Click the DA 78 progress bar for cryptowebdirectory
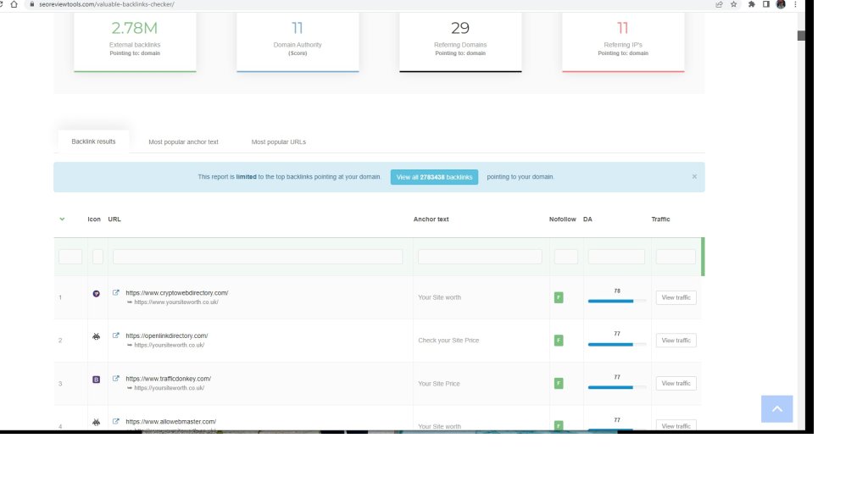This screenshot has height=488, width=868. point(617,301)
